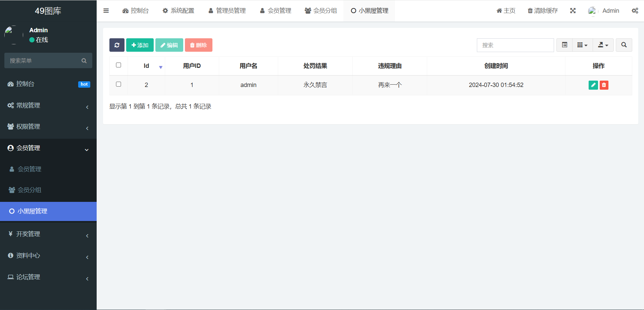
Task: Click the 删除 delete button
Action: tap(199, 45)
